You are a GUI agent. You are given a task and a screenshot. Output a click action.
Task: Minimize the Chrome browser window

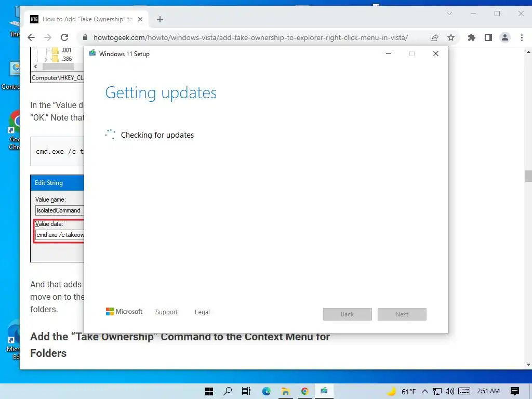473,14
